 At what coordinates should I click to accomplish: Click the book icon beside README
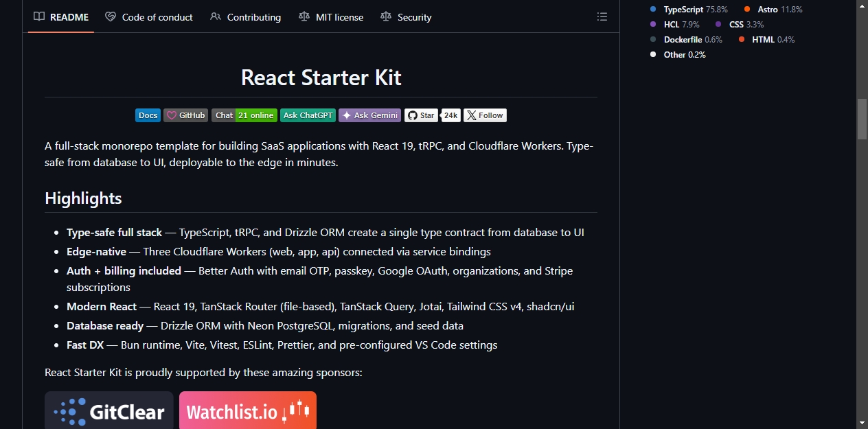tap(40, 16)
